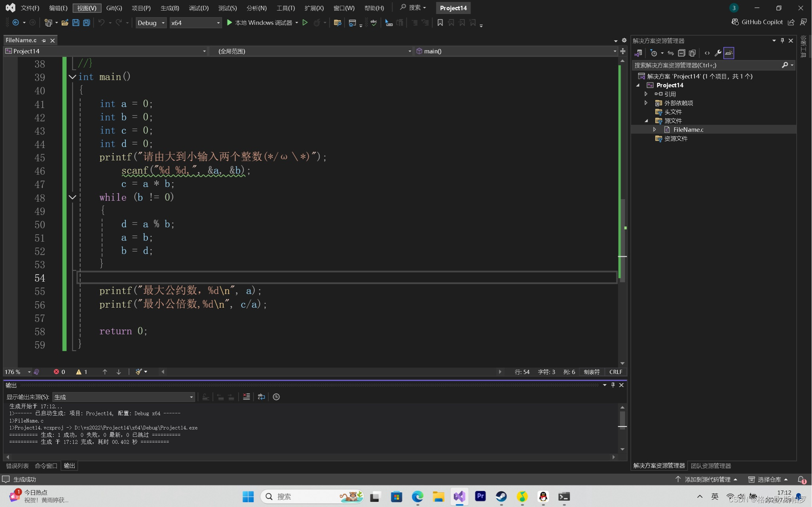Toggle bookmark with the bookmark icon
This screenshot has height=507, width=812.
pyautogui.click(x=440, y=23)
